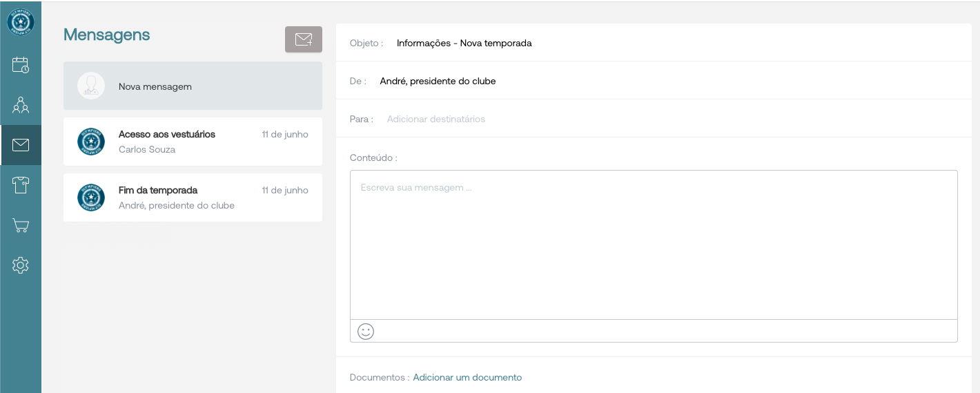Click the placeholder avatar beside 'Nova mensagem'
Image resolution: width=980 pixels, height=393 pixels.
pyautogui.click(x=91, y=86)
